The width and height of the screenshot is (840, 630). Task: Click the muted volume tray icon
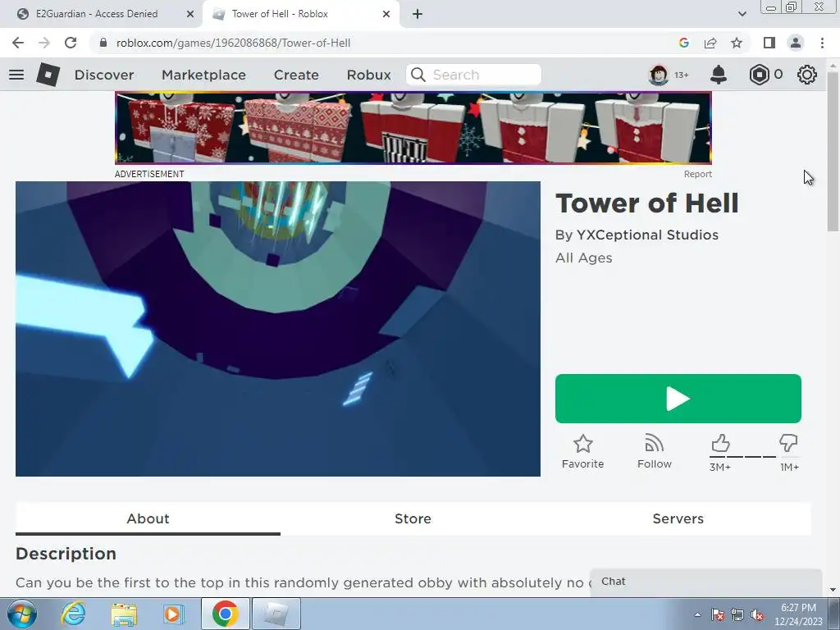(x=757, y=614)
